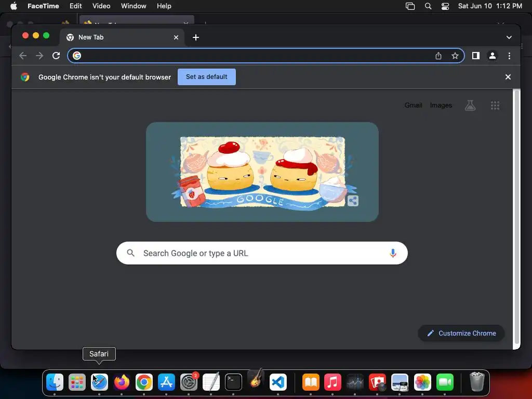Open a new tab with plus button
Screen dimensions: 532x399
196,37
